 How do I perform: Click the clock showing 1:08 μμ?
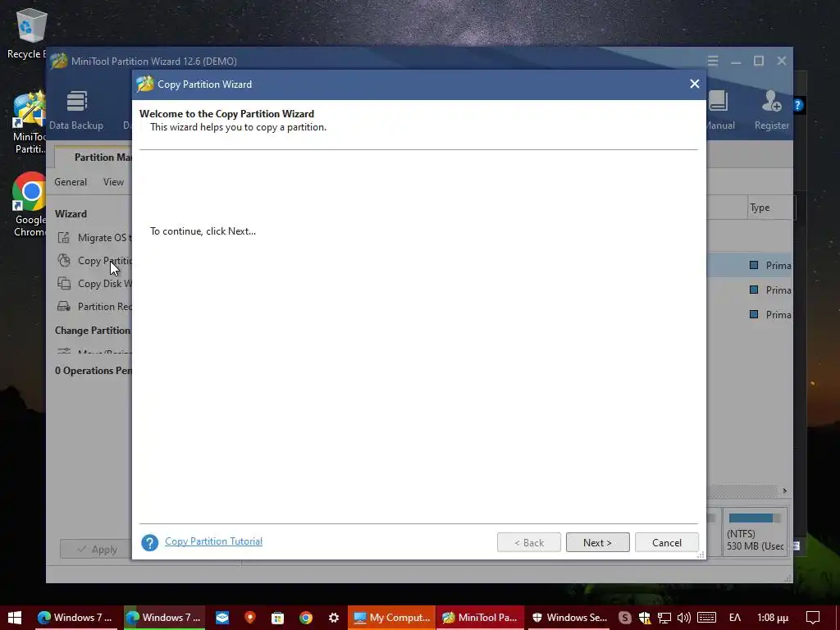coord(773,618)
